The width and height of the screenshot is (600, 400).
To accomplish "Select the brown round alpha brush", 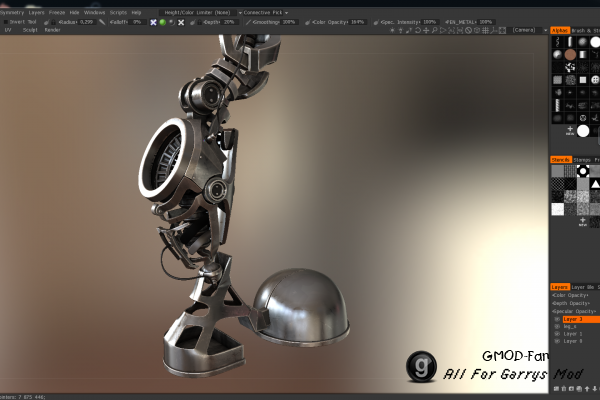I will 570,55.
